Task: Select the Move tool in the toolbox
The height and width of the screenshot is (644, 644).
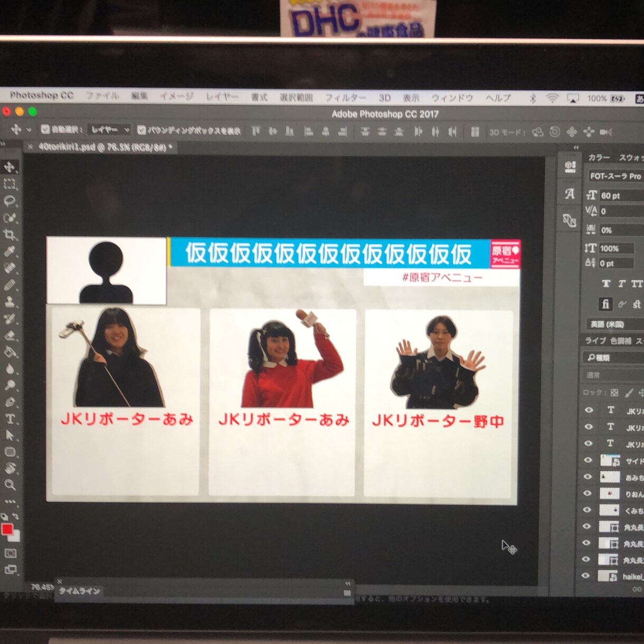Action: pyautogui.click(x=10, y=167)
